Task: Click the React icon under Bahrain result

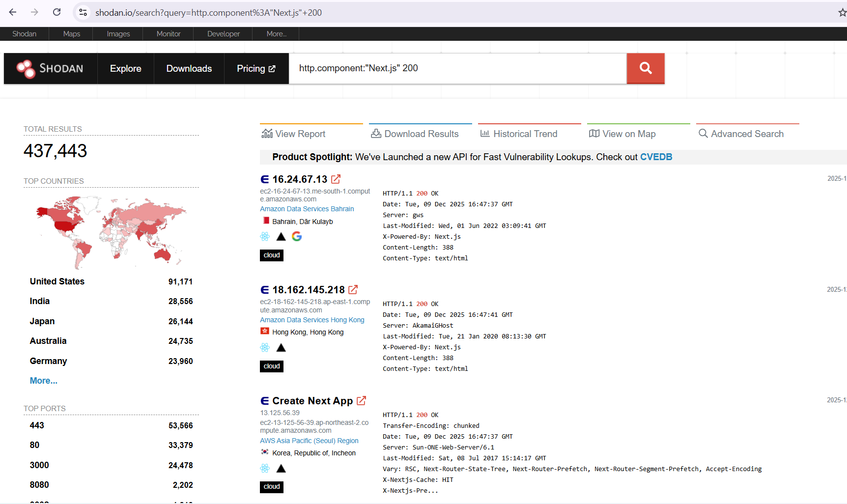Action: pos(265,236)
